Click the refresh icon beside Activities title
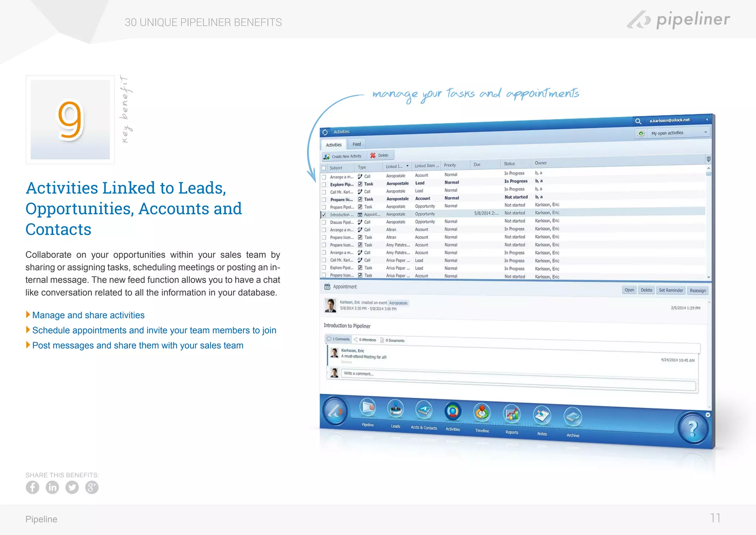 click(325, 132)
